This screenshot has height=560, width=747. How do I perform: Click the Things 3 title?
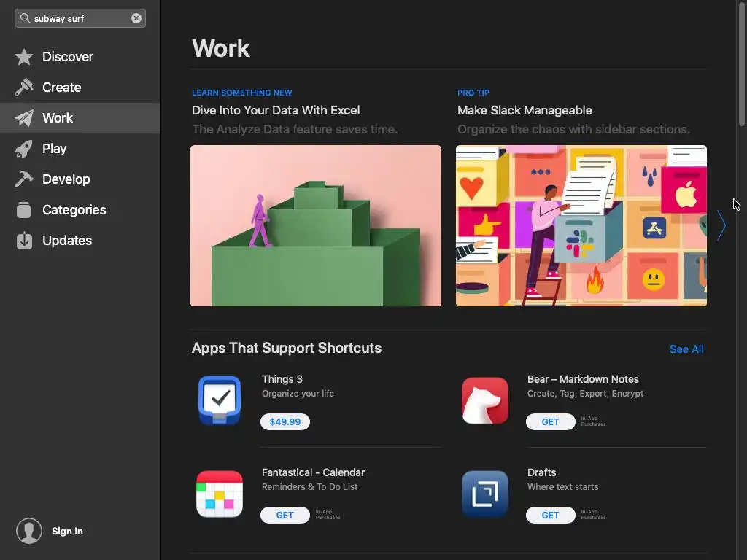point(282,379)
